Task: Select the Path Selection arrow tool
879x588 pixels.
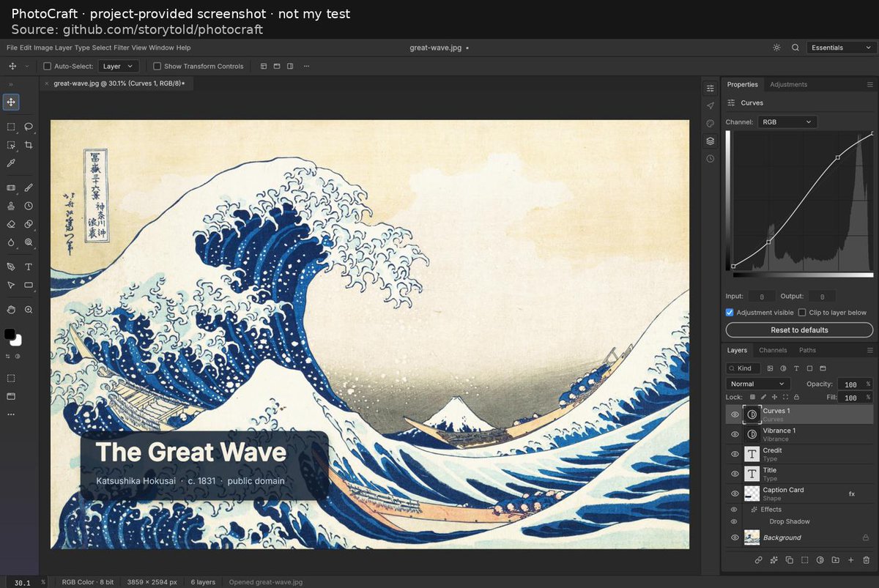Action: pyautogui.click(x=11, y=285)
